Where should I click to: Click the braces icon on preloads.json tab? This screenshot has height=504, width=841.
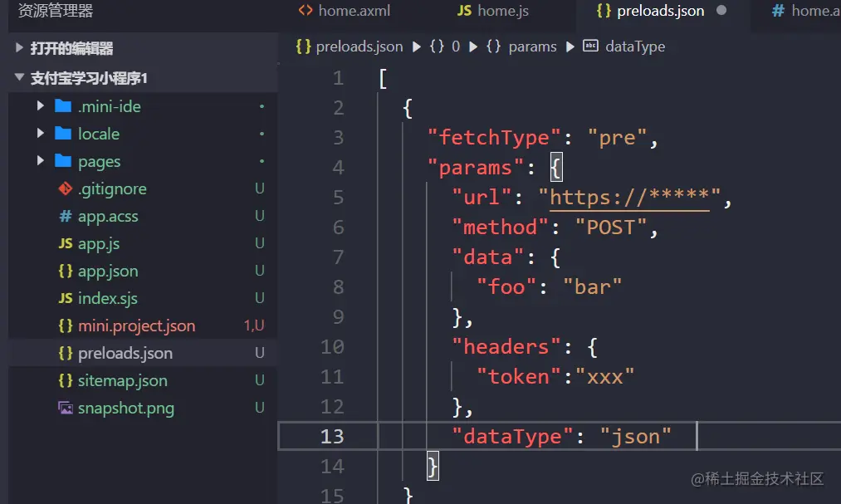point(604,10)
